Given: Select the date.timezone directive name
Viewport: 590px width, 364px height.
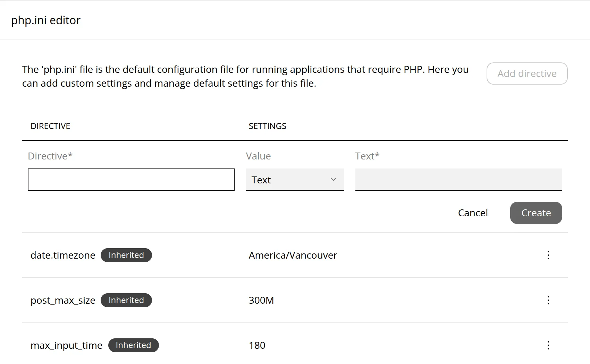Looking at the screenshot, I should (x=63, y=255).
